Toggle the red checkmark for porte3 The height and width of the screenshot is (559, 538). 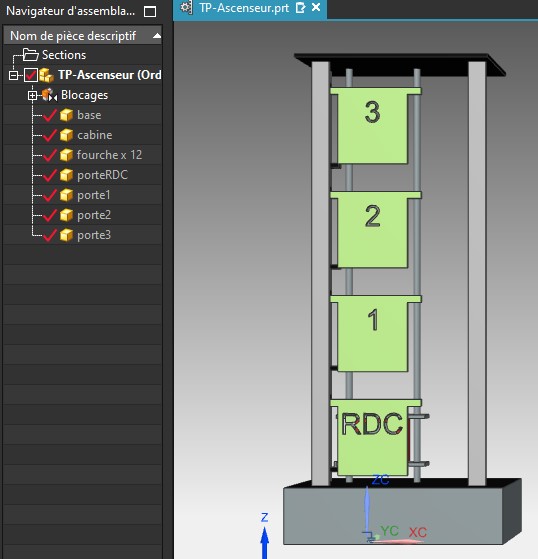(x=50, y=235)
